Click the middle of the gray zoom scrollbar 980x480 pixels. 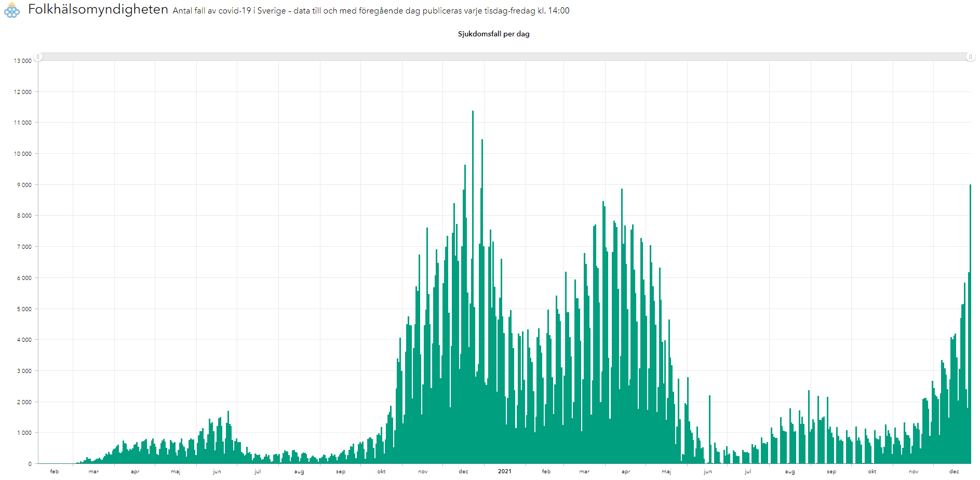(x=504, y=57)
